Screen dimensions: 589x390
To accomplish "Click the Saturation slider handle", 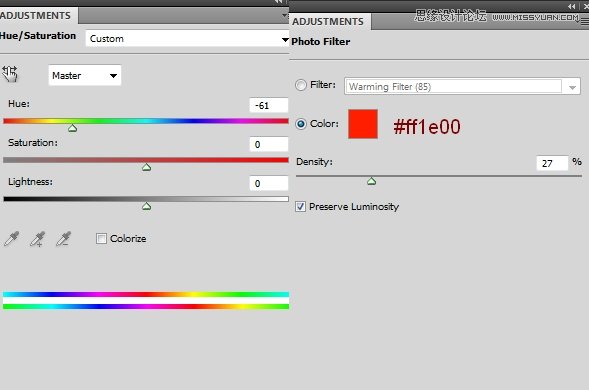I will [146, 168].
